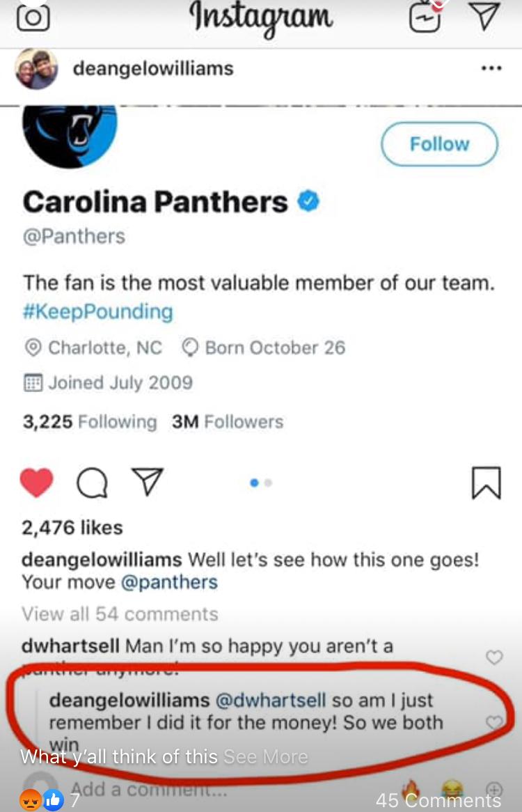The height and width of the screenshot is (812, 522).
Task: Open the 45 Comments link
Action: click(x=438, y=800)
